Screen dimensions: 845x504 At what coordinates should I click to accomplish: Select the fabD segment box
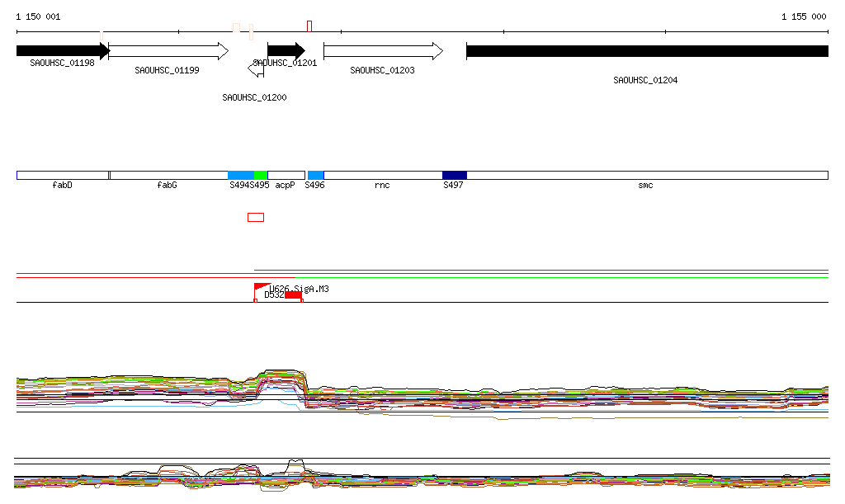(x=63, y=175)
